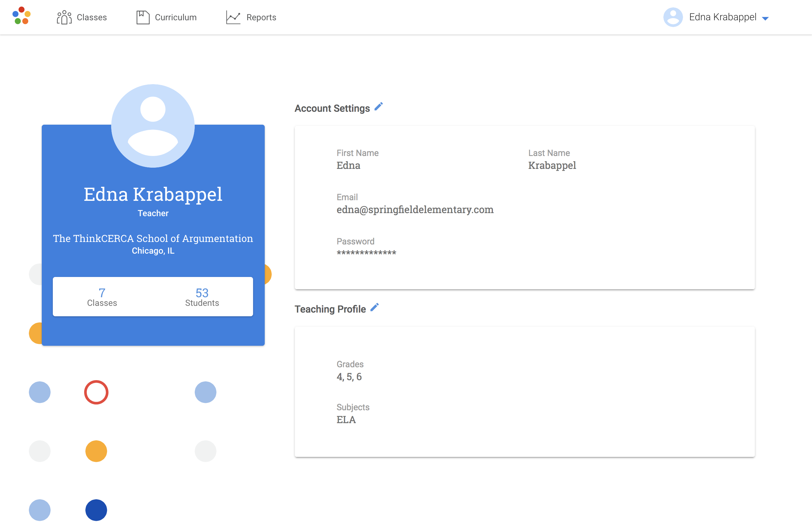Click the Chicago, IL location text
Viewport: 812px width, 522px height.
153,251
